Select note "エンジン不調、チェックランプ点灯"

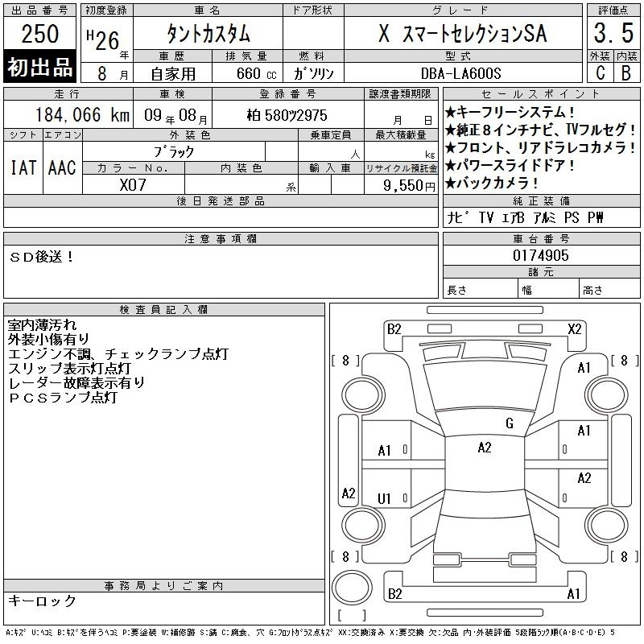click(x=118, y=354)
